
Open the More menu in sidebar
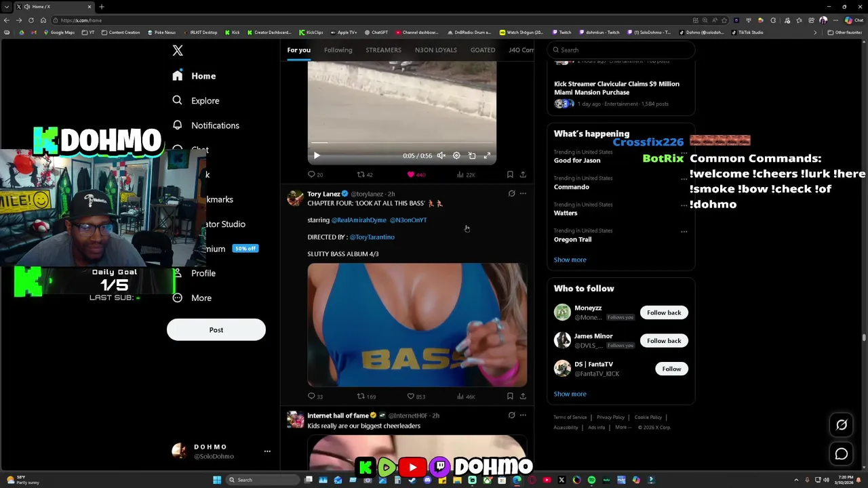192,298
